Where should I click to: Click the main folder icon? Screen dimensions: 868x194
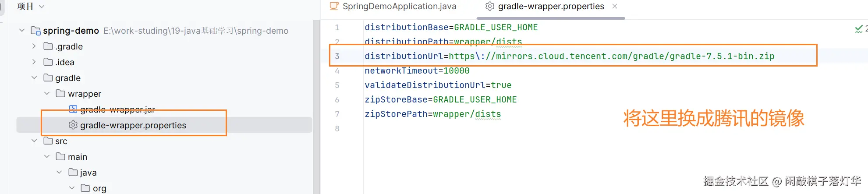tap(60, 156)
